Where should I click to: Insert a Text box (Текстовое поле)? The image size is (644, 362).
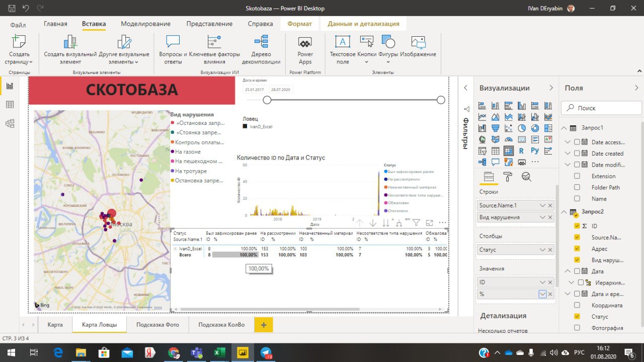[x=343, y=50]
